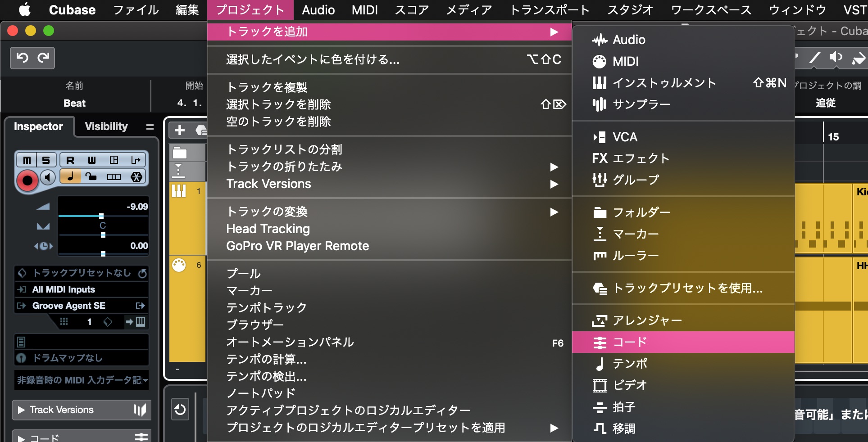Screen dimensions: 868x442
Task: Toggle Mute (M) in the Inspector
Action: pos(27,160)
